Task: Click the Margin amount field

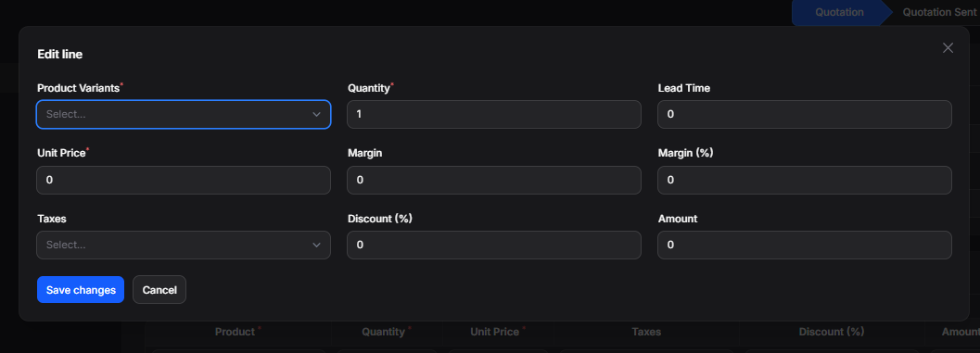Action: [494, 180]
